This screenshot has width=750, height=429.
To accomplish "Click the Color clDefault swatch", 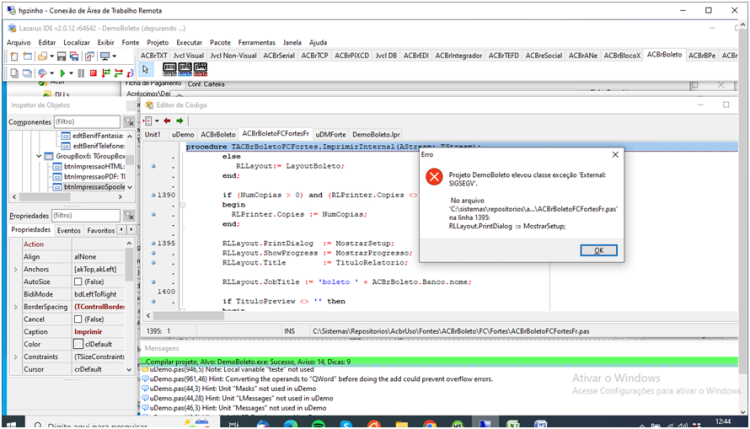I will [x=78, y=344].
